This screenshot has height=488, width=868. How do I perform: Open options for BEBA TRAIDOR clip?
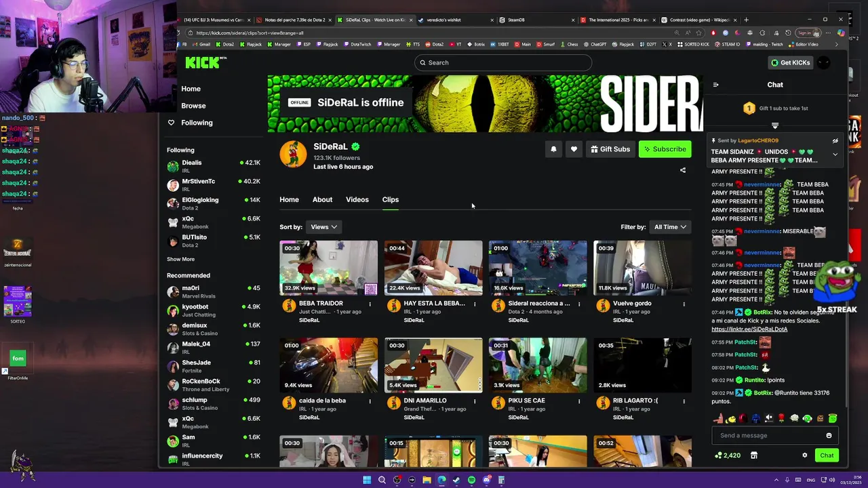pos(370,304)
